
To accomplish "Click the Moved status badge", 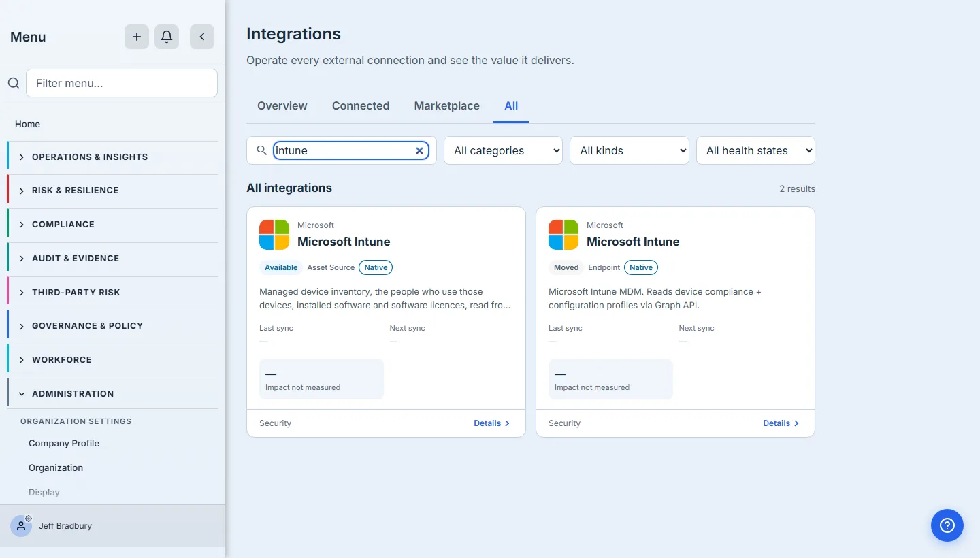I will (x=566, y=267).
